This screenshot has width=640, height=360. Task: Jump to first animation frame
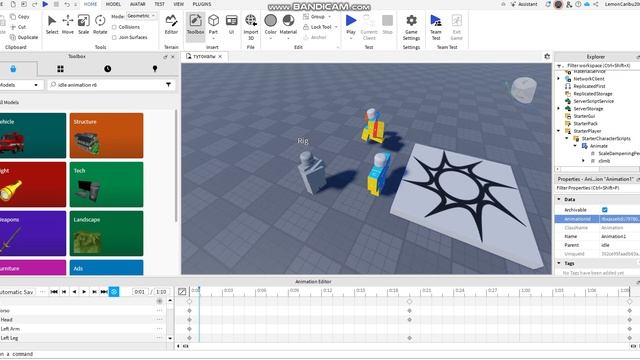pyautogui.click(x=54, y=292)
